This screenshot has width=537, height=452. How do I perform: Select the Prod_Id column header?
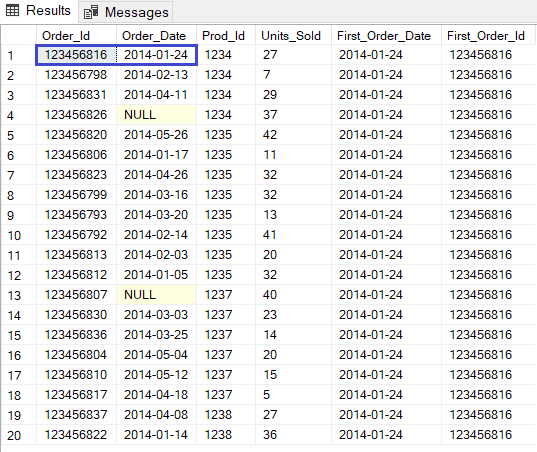(x=226, y=36)
